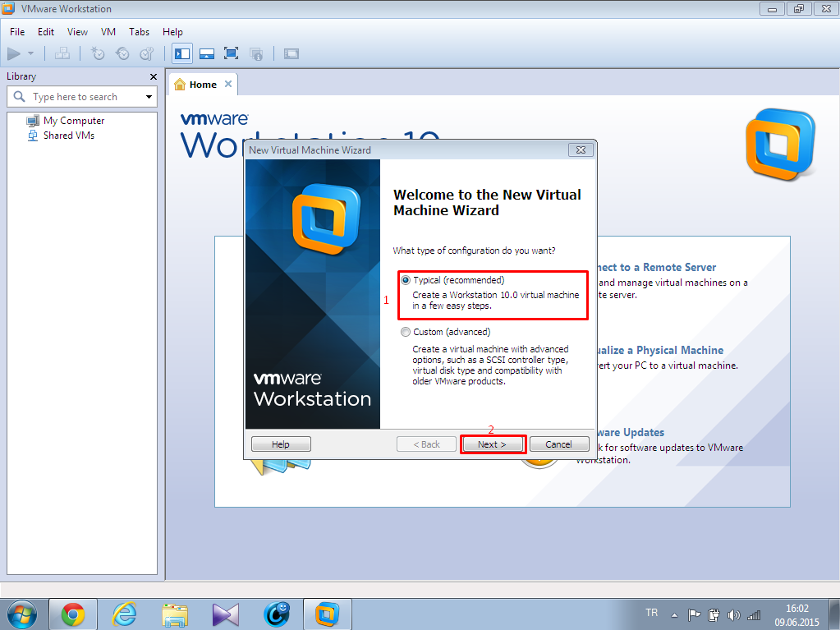This screenshot has height=630, width=840.
Task: Click Help button in the wizard
Action: click(281, 444)
